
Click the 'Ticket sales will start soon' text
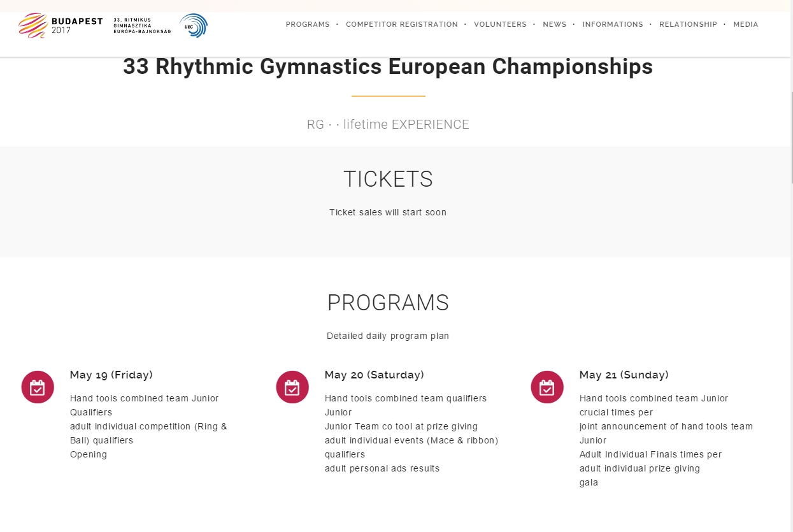pyautogui.click(x=388, y=212)
